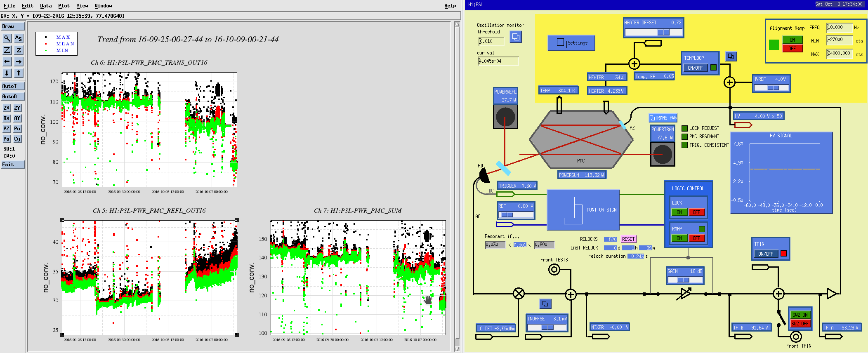This screenshot has height=353, width=868.
Task: Switch LOCK to ON
Action: (x=679, y=212)
